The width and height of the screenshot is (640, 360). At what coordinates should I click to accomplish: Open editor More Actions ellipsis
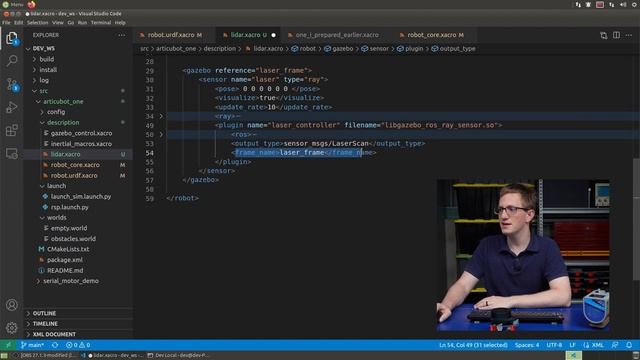click(x=629, y=36)
